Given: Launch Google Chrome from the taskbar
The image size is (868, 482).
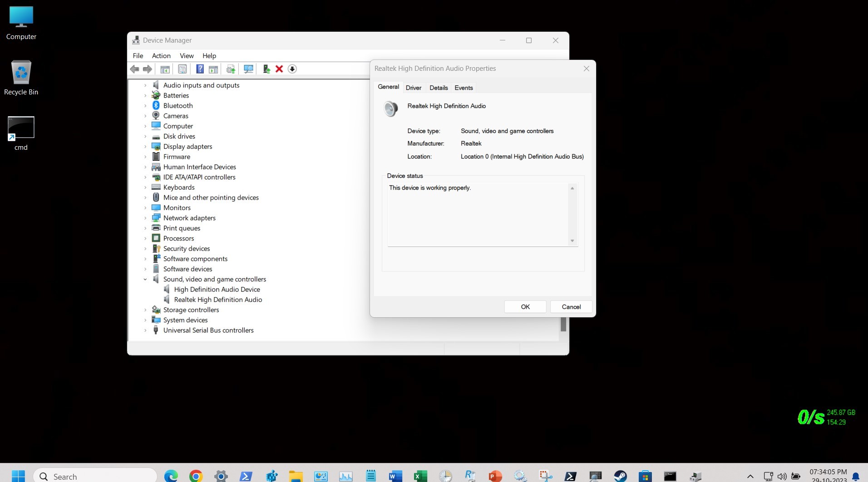Looking at the screenshot, I should point(196,476).
